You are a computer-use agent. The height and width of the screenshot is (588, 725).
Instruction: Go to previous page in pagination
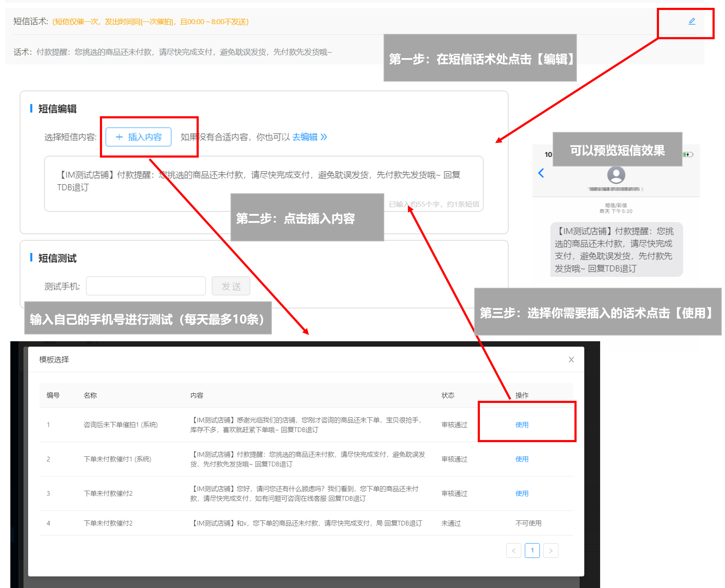pos(513,551)
